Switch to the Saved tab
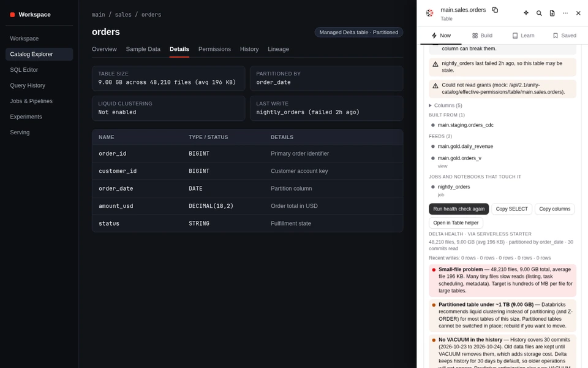The height and width of the screenshot is (368, 588). click(x=564, y=36)
